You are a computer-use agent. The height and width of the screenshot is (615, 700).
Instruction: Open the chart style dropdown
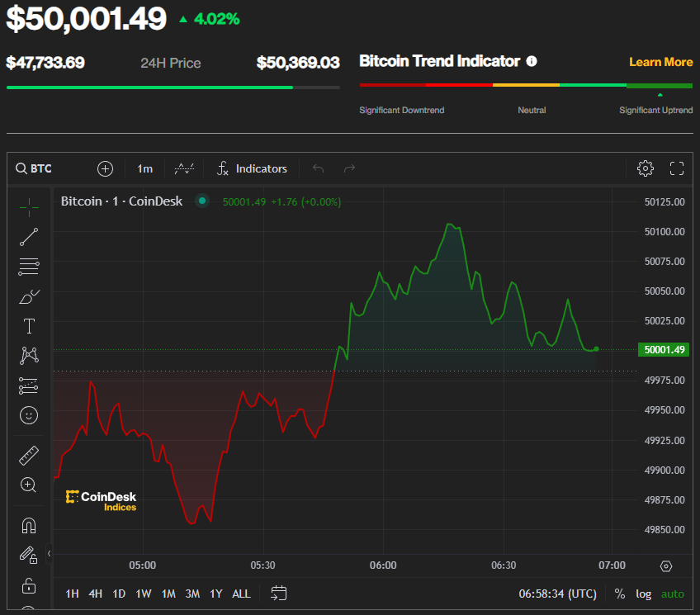pyautogui.click(x=184, y=168)
